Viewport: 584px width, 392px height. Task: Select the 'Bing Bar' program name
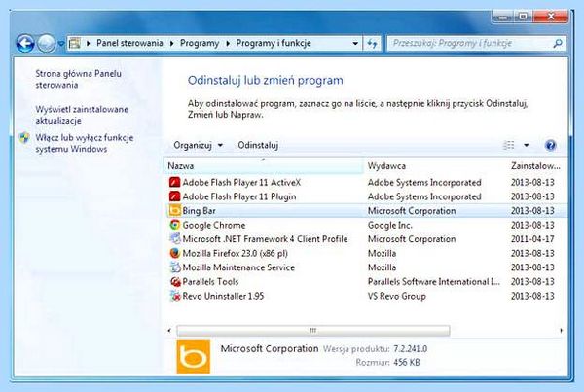199,211
